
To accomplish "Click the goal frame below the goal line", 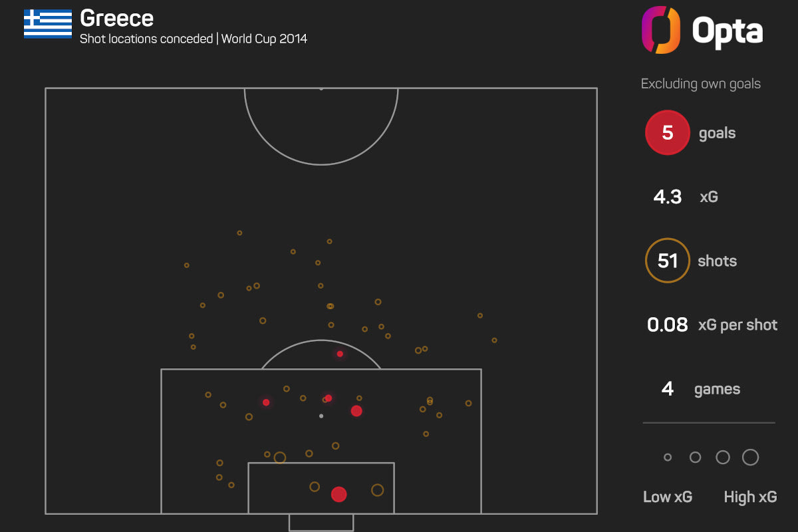I will 321,522.
